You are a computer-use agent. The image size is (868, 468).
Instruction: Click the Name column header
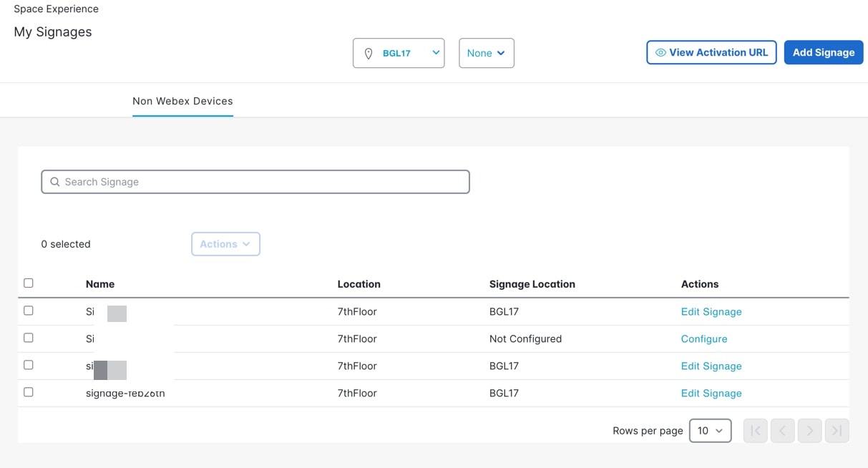pyautogui.click(x=100, y=284)
